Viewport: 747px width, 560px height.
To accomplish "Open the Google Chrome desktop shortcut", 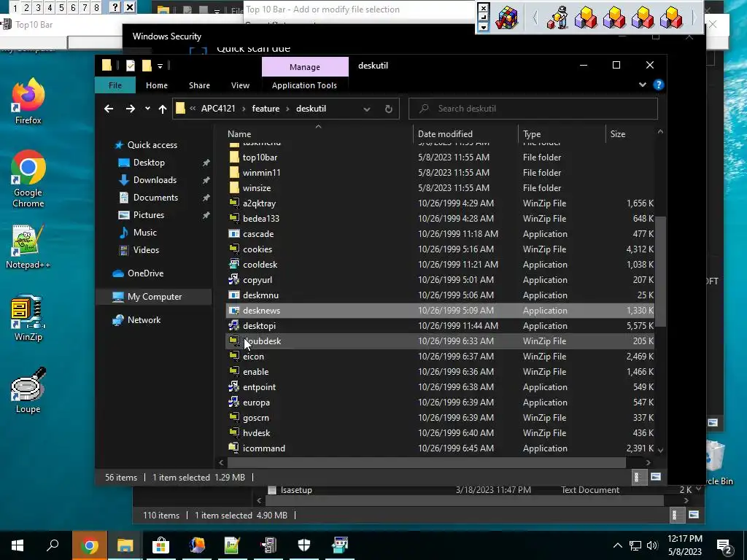I will 28,179.
